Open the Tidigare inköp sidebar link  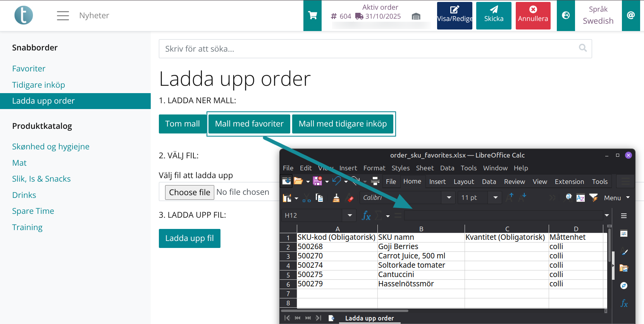(38, 85)
